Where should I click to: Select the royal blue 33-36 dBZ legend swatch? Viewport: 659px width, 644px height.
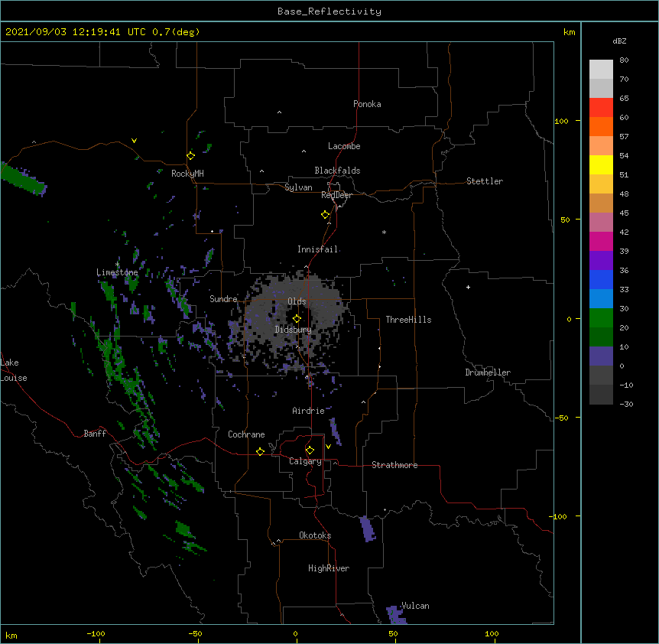click(601, 279)
